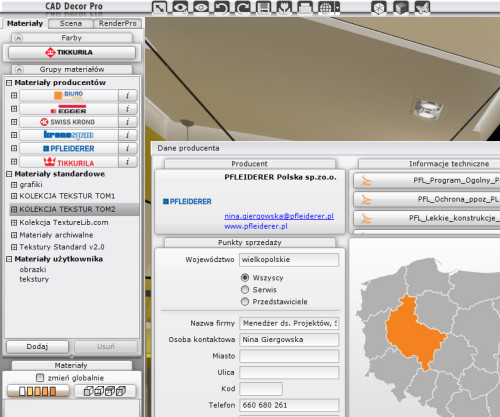Click the Województwo field showing wielkopolskie
Viewport: 500px width, 417px height.
pos(289,260)
